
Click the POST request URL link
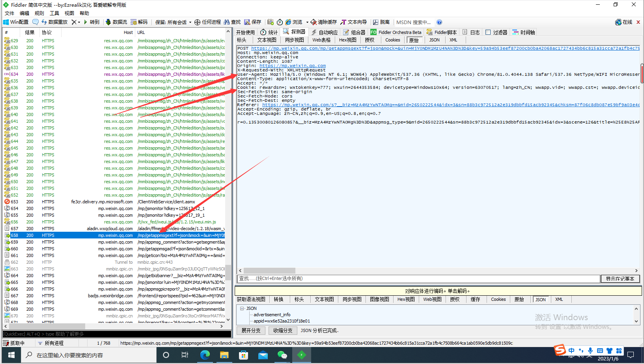446,48
